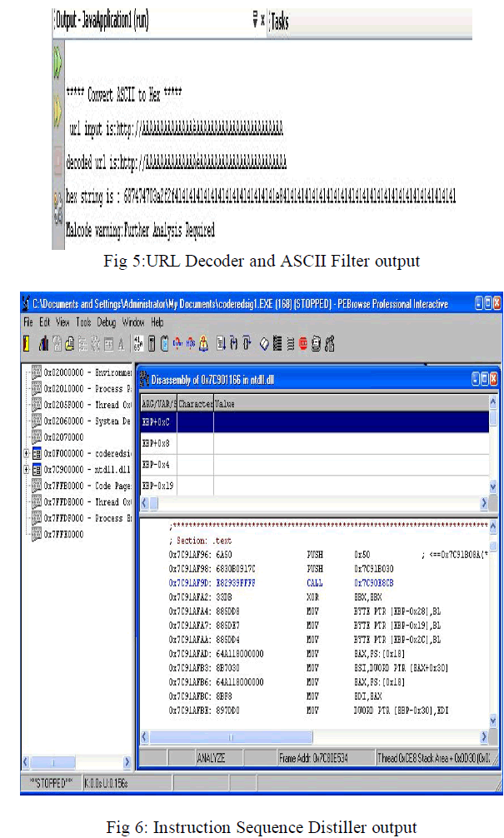Click the yellow leftmost icon in PEBrowse toolbar
The width and height of the screenshot is (504, 838).
[27, 341]
